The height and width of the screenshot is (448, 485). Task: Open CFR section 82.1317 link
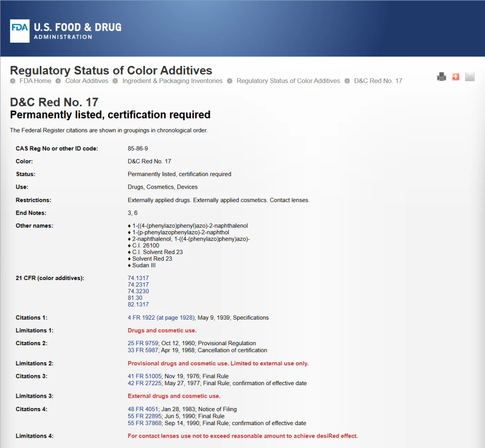pos(138,304)
